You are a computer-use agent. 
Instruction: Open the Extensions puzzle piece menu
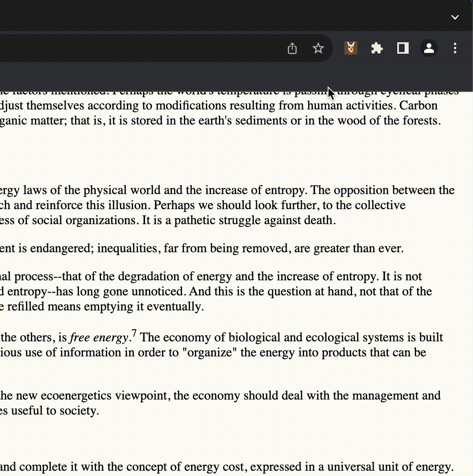tap(377, 48)
